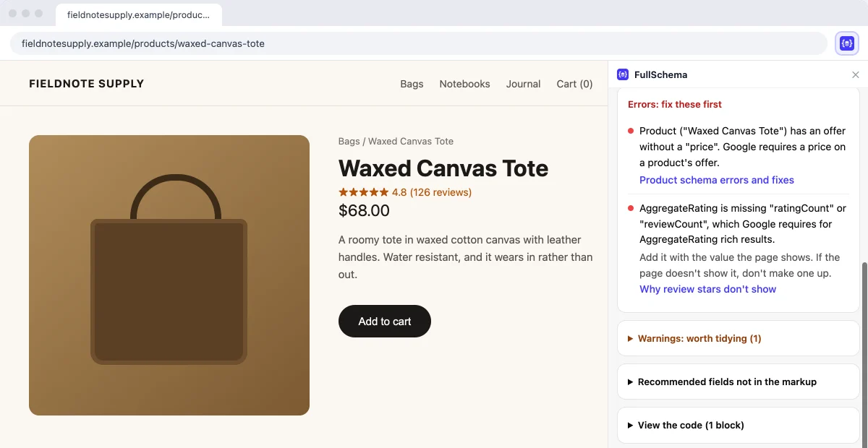
Task: Click the FullSchema extension icon in toolbar
Action: coord(847,43)
